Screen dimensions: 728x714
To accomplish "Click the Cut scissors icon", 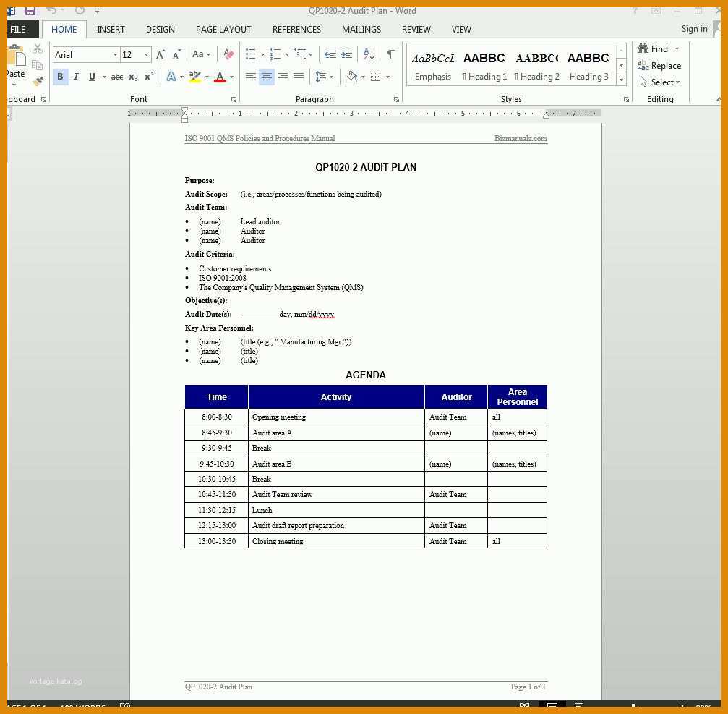I will click(x=38, y=48).
